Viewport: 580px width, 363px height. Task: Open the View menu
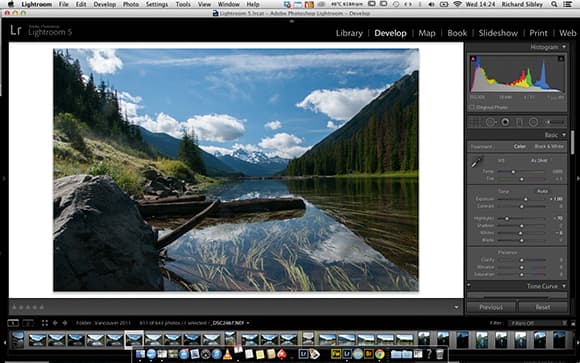point(204,4)
